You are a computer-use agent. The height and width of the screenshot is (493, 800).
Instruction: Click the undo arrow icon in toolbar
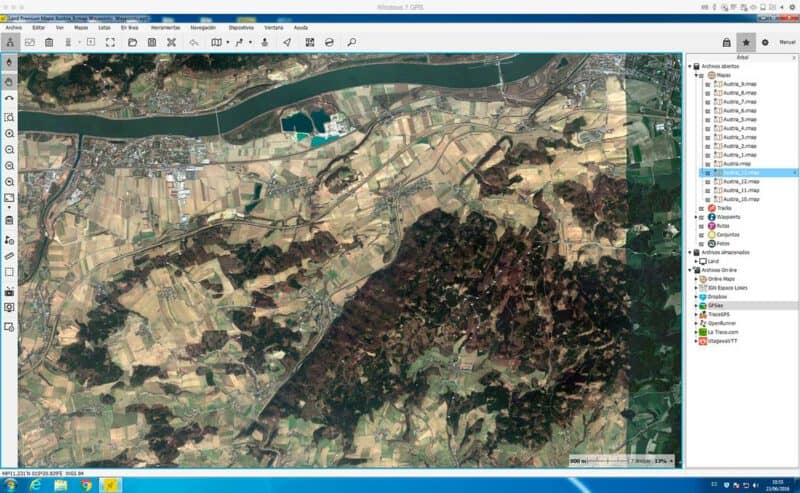193,42
